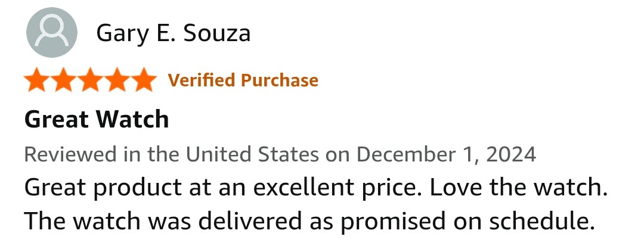The height and width of the screenshot is (252, 644).
Task: Click the third orange rating star
Action: pos(91,80)
